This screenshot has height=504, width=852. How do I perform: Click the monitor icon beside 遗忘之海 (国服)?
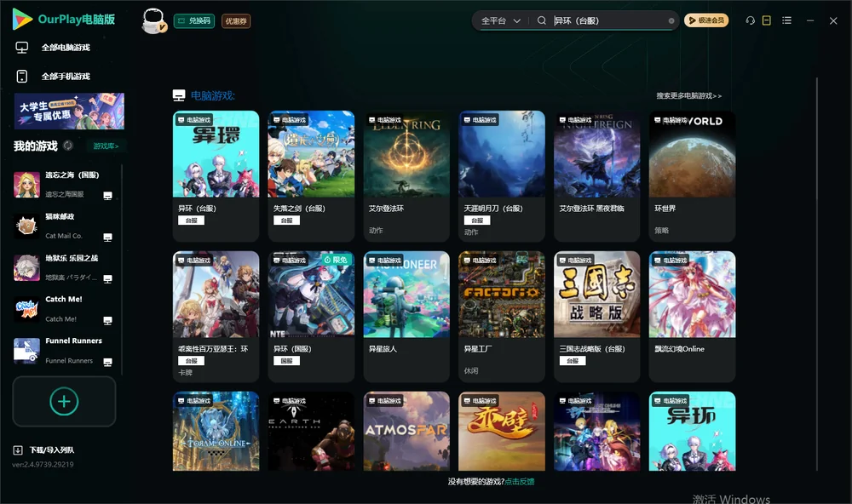coord(107,196)
